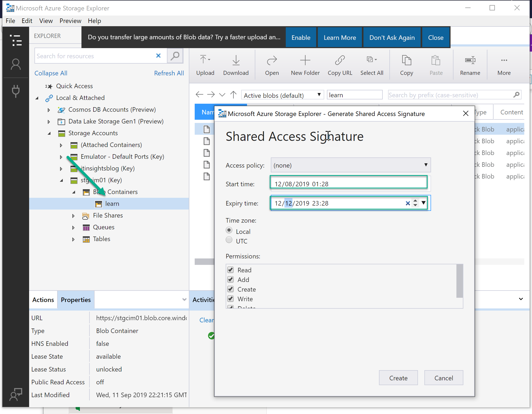This screenshot has height=414, width=532.
Task: Click the prefix search magnifier icon
Action: point(517,95)
